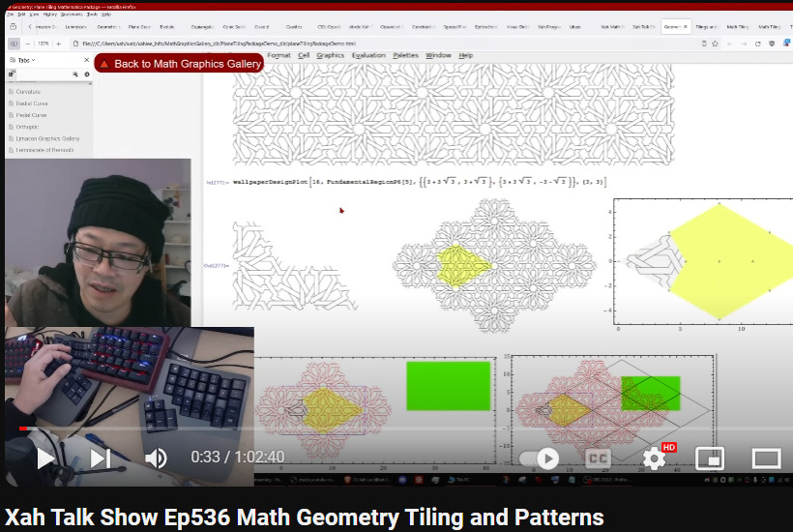Click the keyboard camera overlay
This screenshot has height=532, width=793.
[129, 406]
